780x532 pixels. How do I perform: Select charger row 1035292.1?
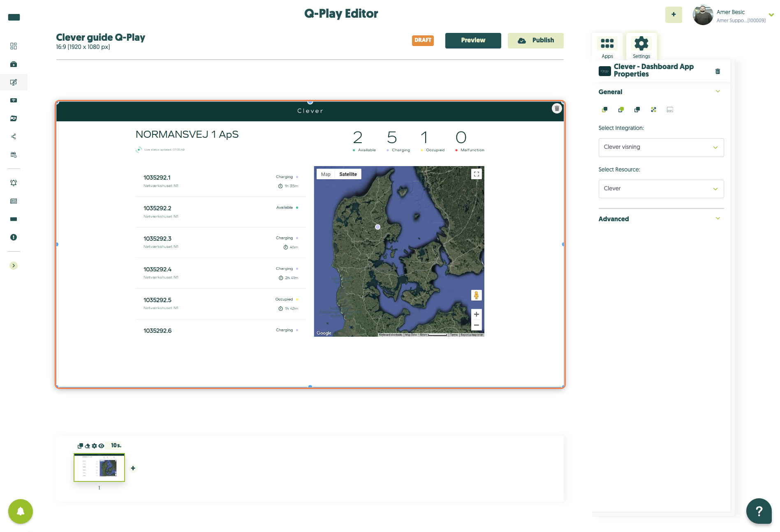tap(221, 181)
